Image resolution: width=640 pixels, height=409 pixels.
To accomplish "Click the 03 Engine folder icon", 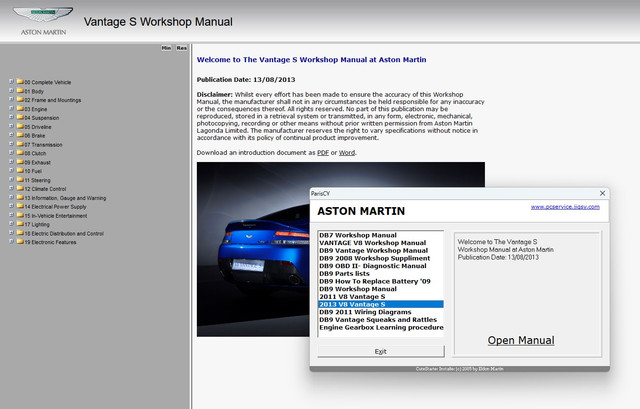I will [x=20, y=109].
